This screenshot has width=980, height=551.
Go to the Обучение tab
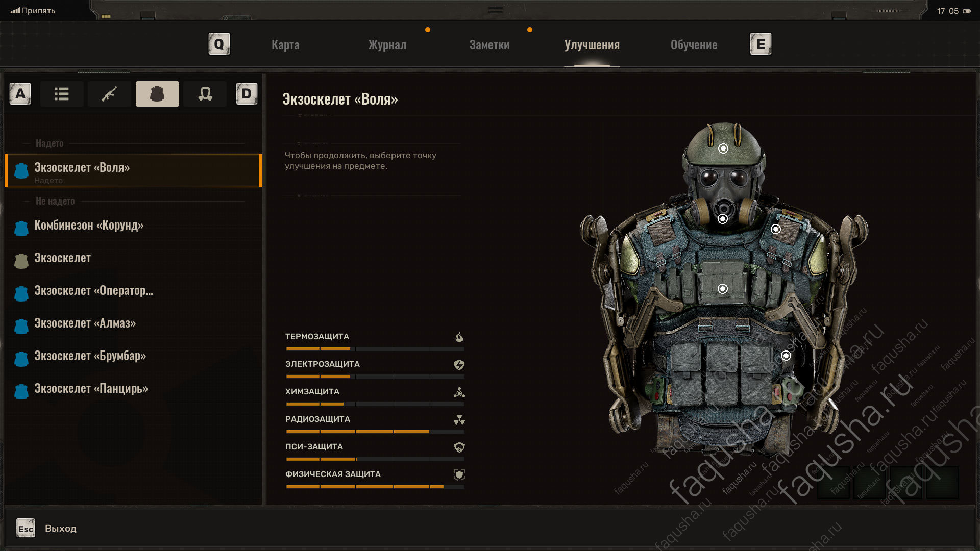pos(694,45)
